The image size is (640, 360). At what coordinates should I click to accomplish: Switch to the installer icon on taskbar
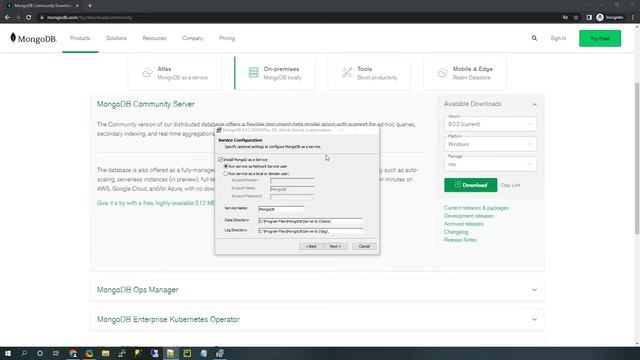point(220,353)
